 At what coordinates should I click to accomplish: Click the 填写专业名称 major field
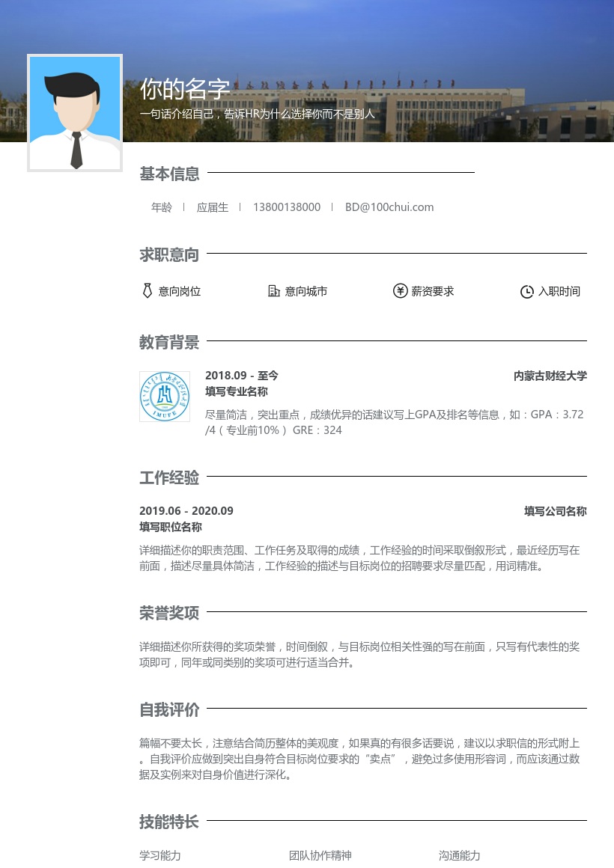click(237, 391)
